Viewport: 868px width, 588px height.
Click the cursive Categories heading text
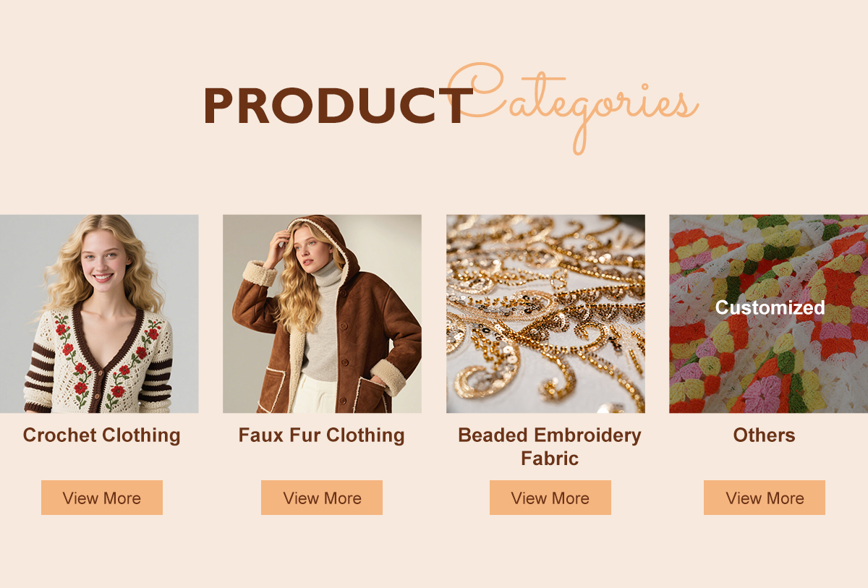573,105
